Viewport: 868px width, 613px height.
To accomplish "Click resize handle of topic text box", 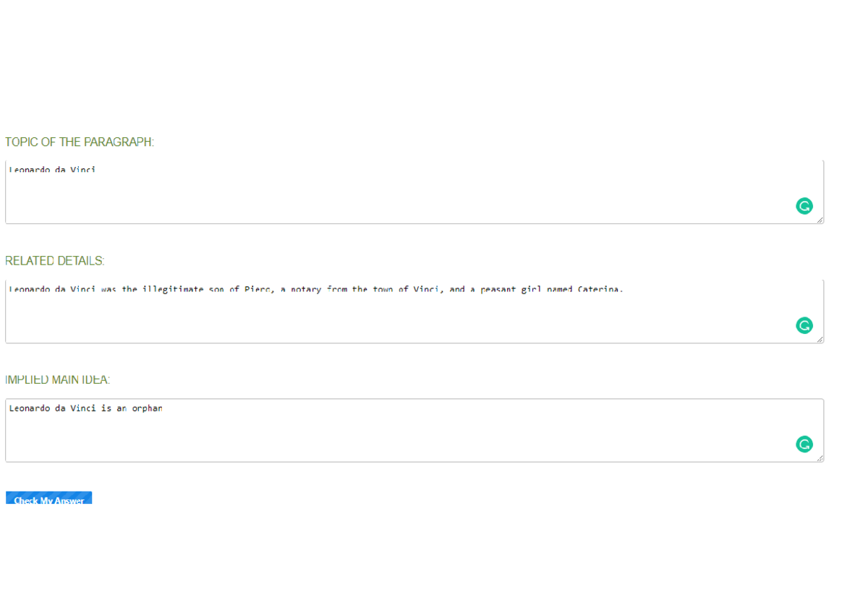I will [x=820, y=220].
